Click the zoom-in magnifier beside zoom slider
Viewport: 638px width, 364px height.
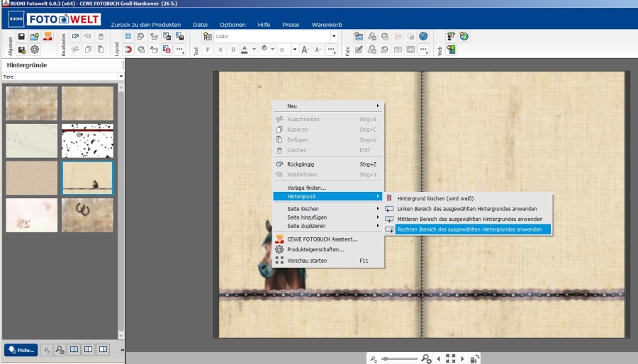coord(426,359)
